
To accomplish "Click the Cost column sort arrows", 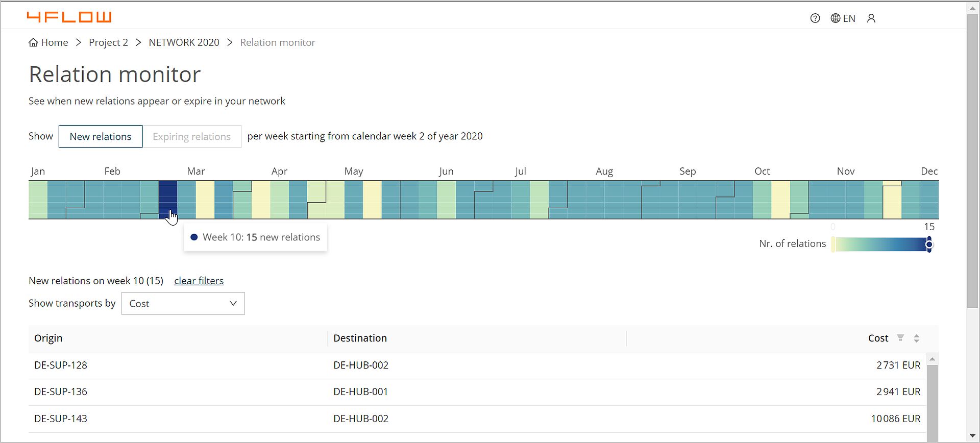I will [917, 338].
